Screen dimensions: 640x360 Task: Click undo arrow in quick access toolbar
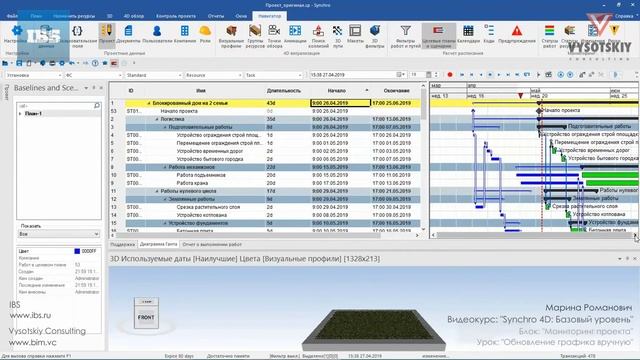[x=72, y=63]
